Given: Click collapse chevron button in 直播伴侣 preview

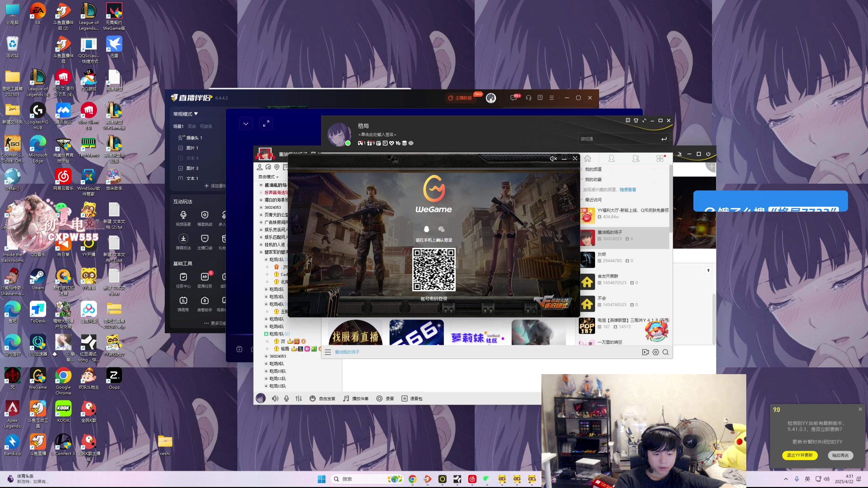Looking at the screenshot, I should 245,124.
